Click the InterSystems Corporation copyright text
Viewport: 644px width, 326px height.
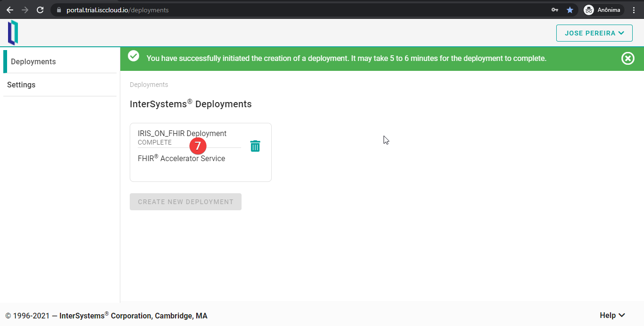click(x=106, y=316)
